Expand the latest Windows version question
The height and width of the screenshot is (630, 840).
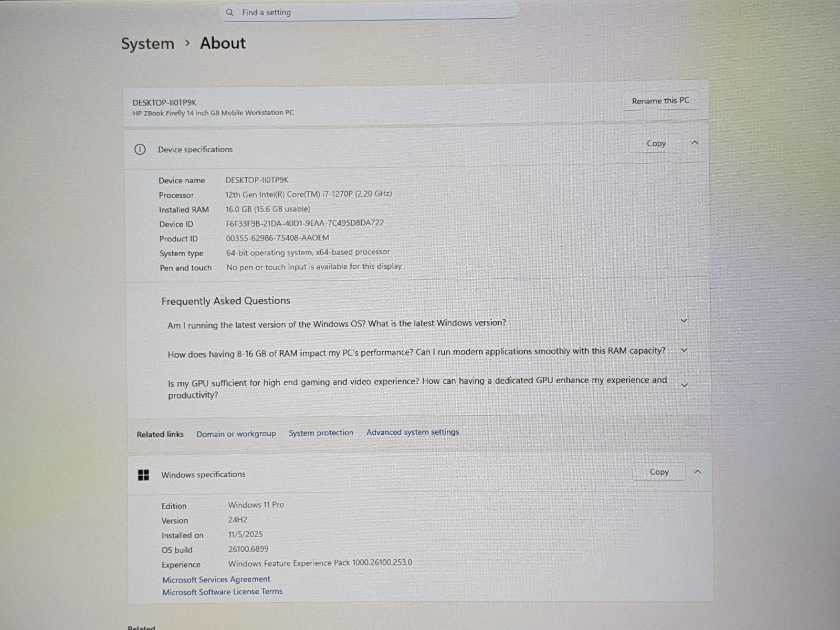pyautogui.click(x=684, y=321)
